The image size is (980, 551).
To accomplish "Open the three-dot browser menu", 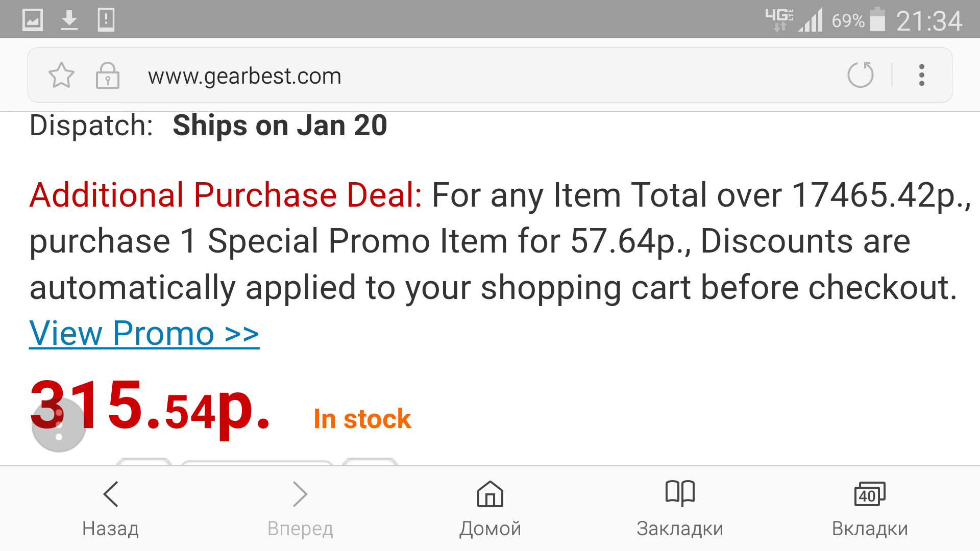I will coord(921,76).
